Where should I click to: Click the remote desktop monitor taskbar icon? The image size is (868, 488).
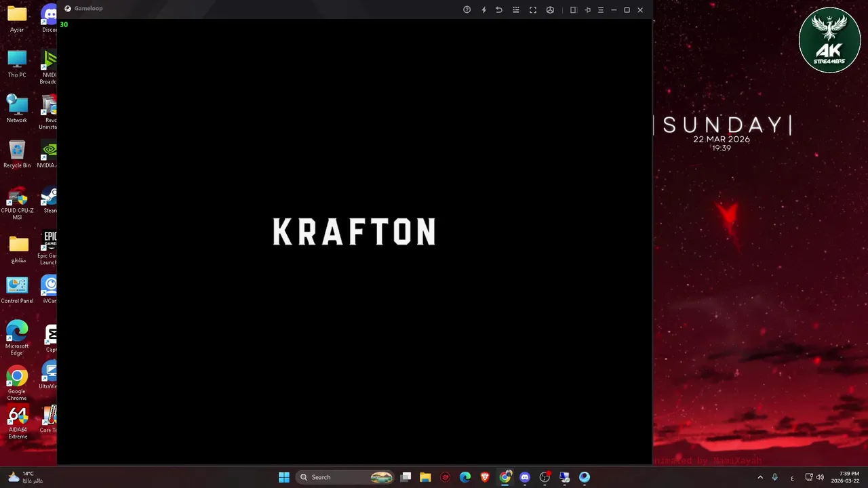564,477
